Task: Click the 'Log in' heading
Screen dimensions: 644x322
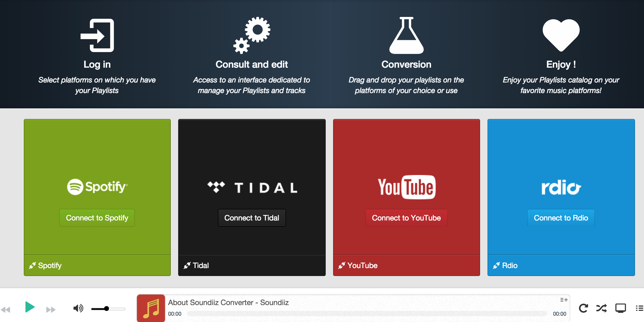Action: pos(97,65)
